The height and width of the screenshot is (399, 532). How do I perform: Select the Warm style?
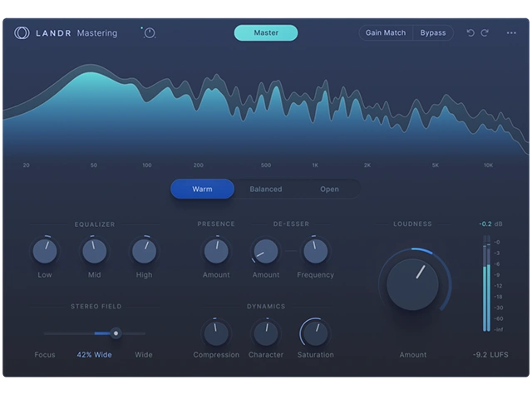pos(202,189)
